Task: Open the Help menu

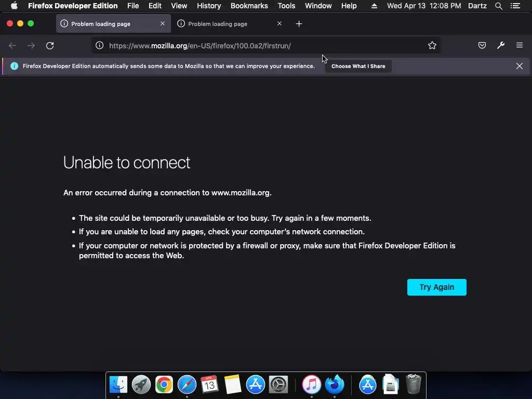Action: click(349, 6)
